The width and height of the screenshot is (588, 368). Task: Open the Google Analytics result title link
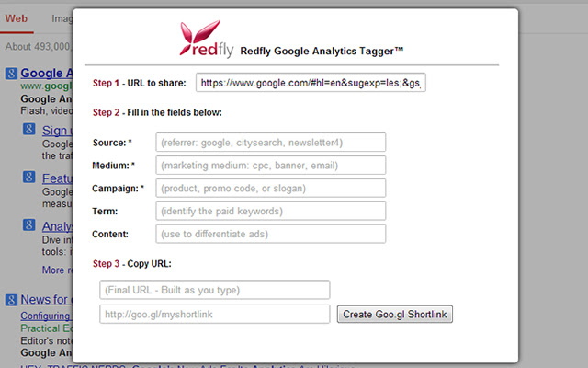pos(47,73)
